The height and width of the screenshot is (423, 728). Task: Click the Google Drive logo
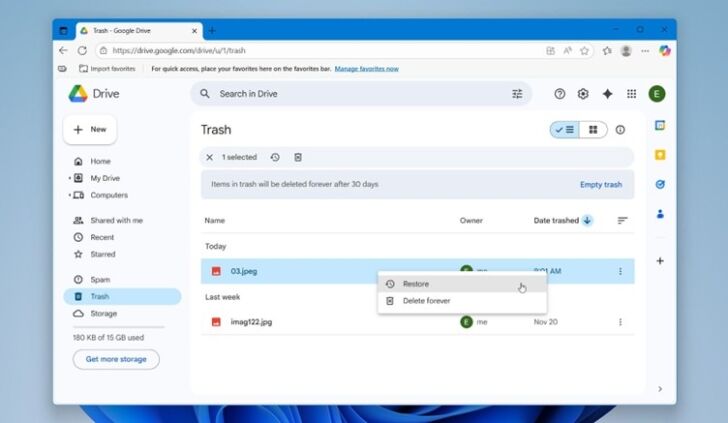click(x=78, y=94)
